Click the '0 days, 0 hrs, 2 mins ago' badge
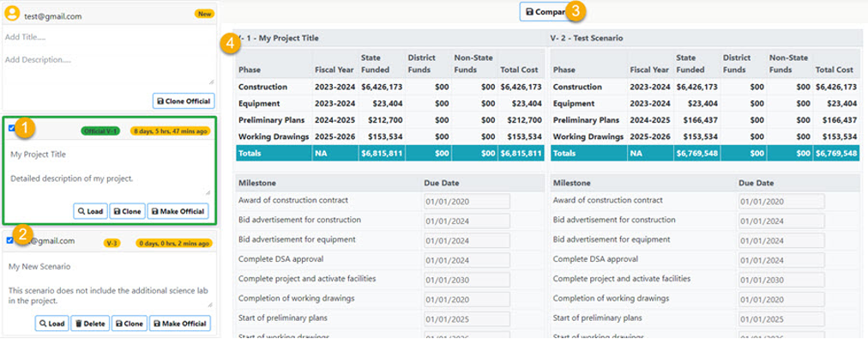Screen dimensions: 868x339 point(174,243)
